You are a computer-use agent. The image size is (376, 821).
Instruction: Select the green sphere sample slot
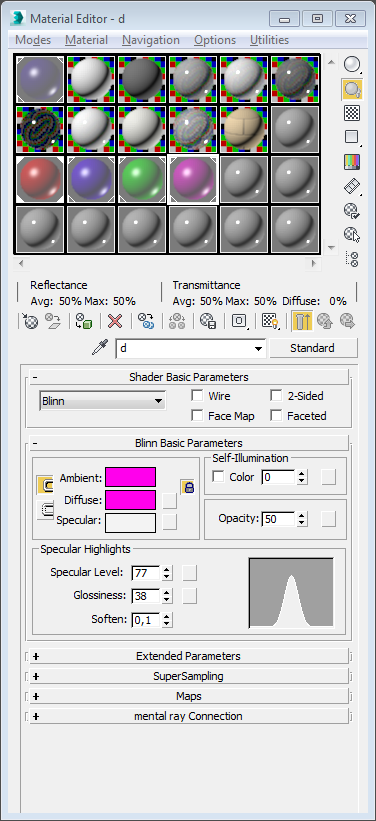(142, 180)
